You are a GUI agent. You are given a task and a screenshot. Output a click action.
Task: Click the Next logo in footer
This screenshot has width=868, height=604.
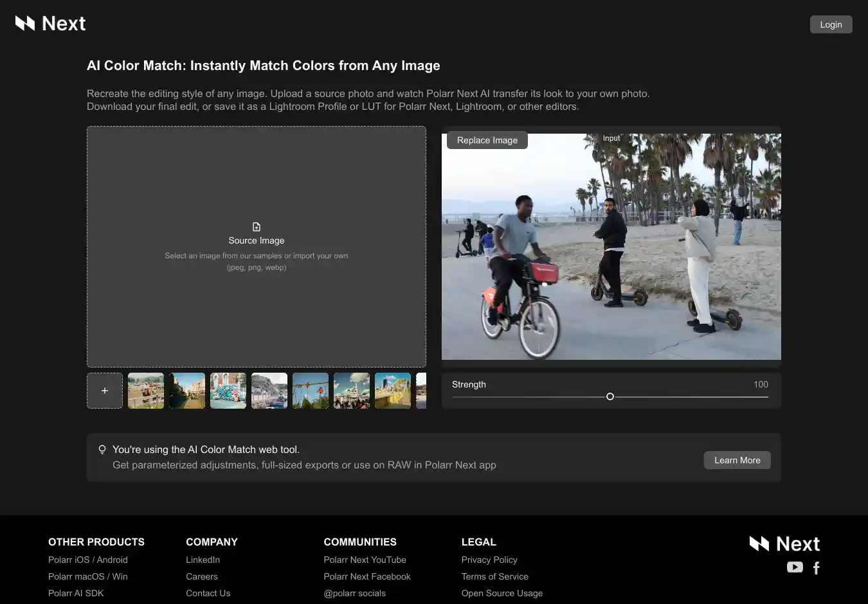tap(784, 544)
